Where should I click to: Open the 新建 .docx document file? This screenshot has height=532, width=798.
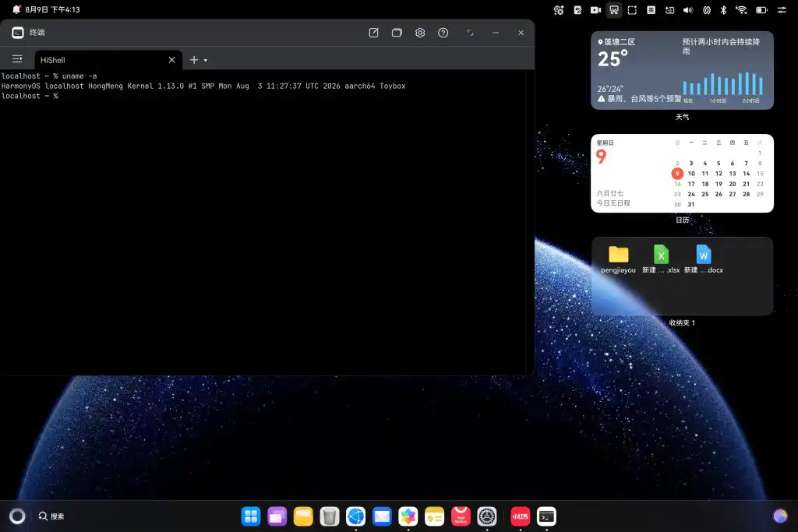click(704, 259)
